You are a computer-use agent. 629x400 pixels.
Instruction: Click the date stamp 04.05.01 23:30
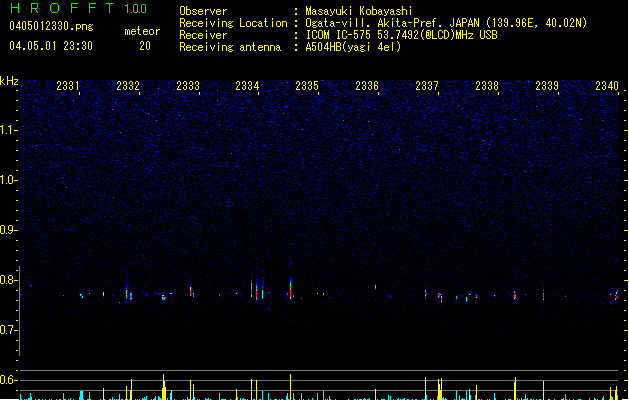tap(51, 46)
